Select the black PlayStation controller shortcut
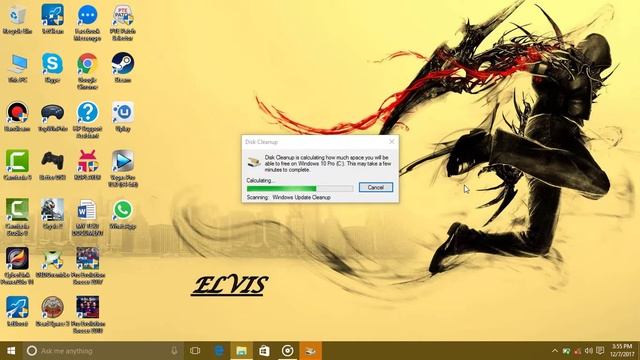Screen dimensions: 640x360 (52, 165)
